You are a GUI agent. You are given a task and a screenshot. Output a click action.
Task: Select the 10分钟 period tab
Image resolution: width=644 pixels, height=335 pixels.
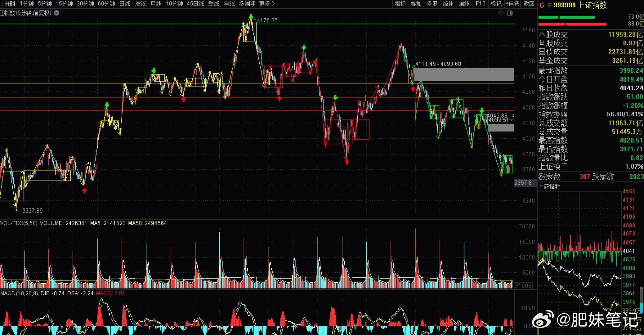174,3
